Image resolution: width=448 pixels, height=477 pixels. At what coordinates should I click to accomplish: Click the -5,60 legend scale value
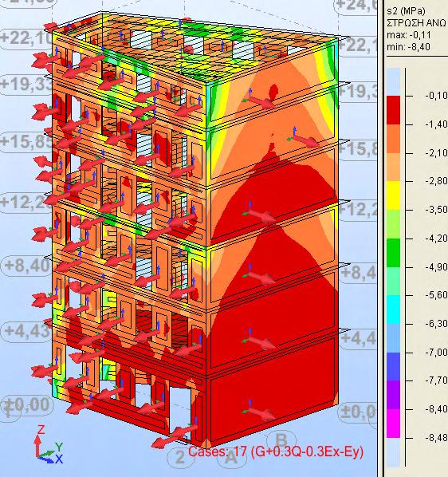tap(436, 295)
